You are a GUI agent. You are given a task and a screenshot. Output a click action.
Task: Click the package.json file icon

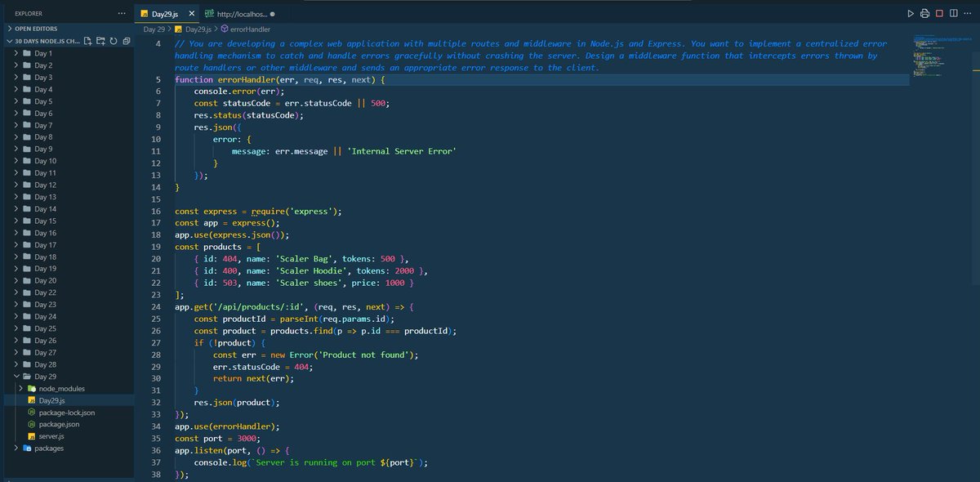[x=32, y=425]
